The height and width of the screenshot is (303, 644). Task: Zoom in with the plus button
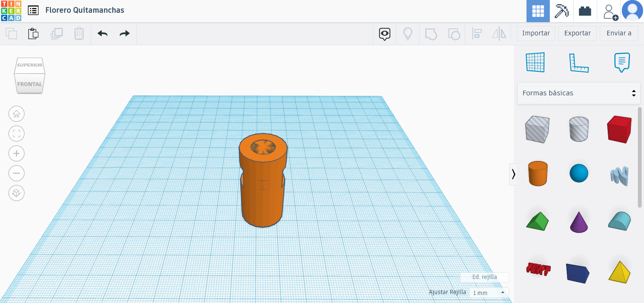tap(17, 153)
